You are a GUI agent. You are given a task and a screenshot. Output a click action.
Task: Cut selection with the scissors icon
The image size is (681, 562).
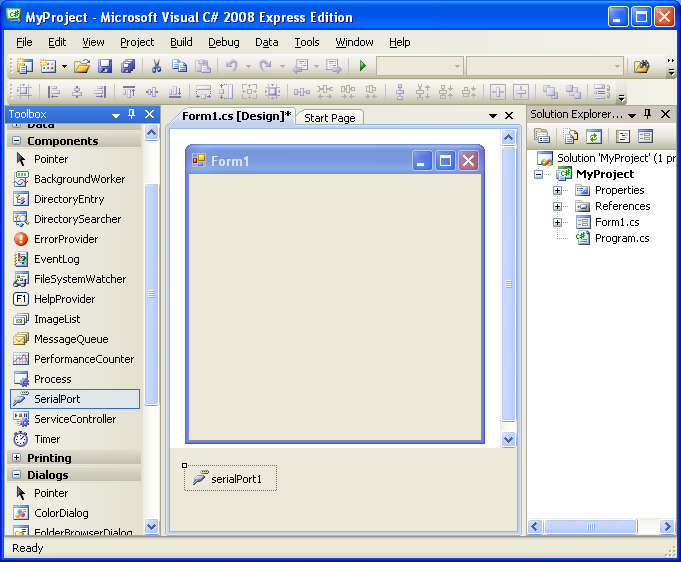coord(156,66)
